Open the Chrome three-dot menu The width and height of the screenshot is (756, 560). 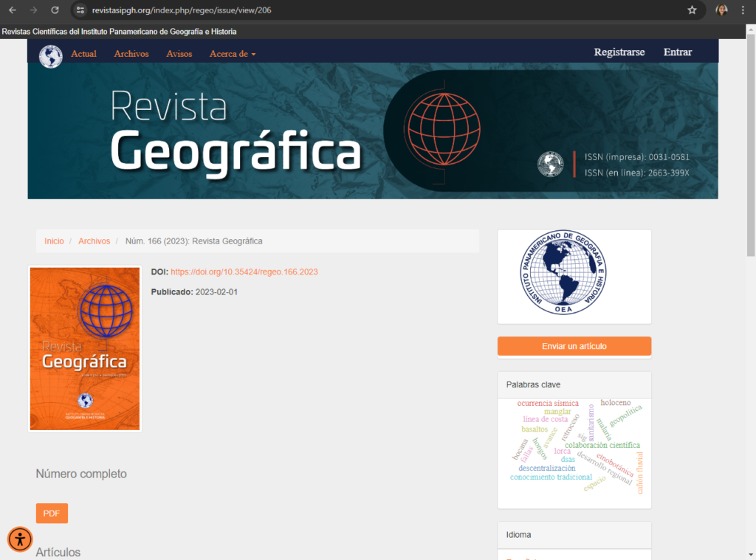[743, 10]
